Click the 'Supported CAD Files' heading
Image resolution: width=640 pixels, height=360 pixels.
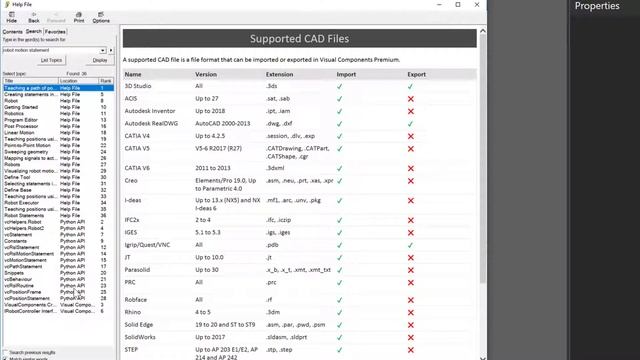pos(300,39)
